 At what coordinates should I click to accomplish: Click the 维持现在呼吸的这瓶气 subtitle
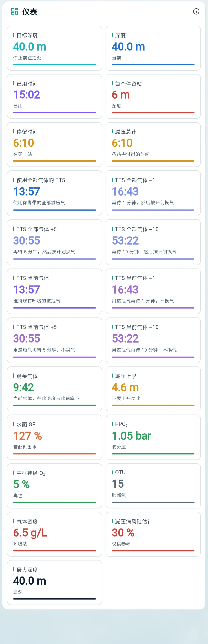37,301
